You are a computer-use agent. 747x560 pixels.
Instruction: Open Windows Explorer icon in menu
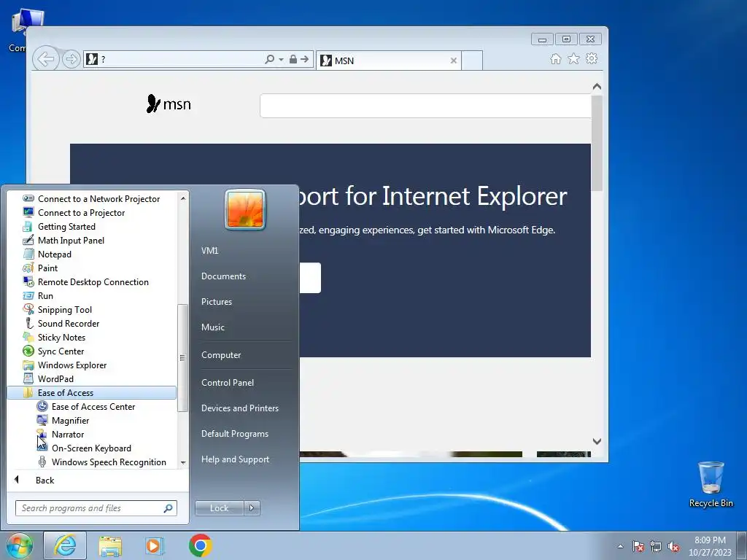coord(28,365)
